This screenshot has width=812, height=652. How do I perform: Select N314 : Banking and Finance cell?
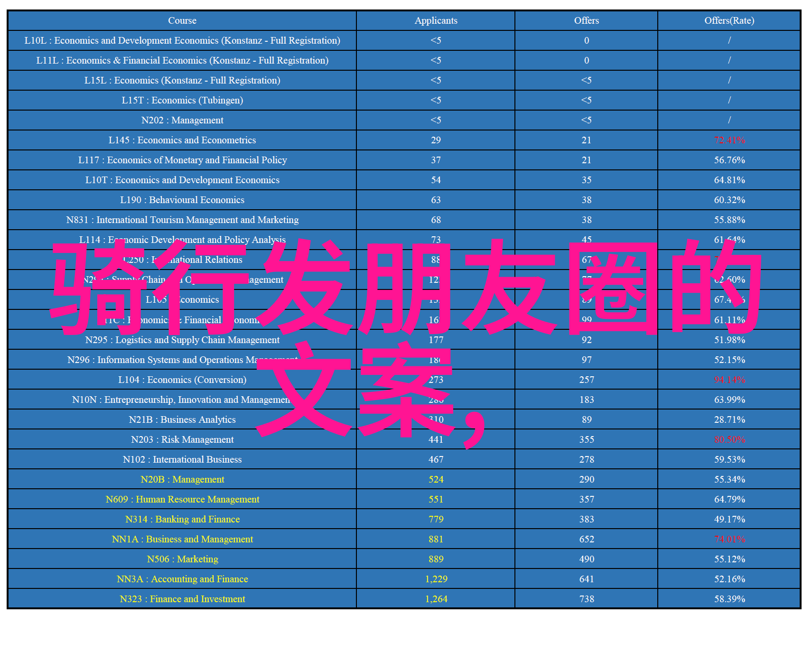pos(182,519)
